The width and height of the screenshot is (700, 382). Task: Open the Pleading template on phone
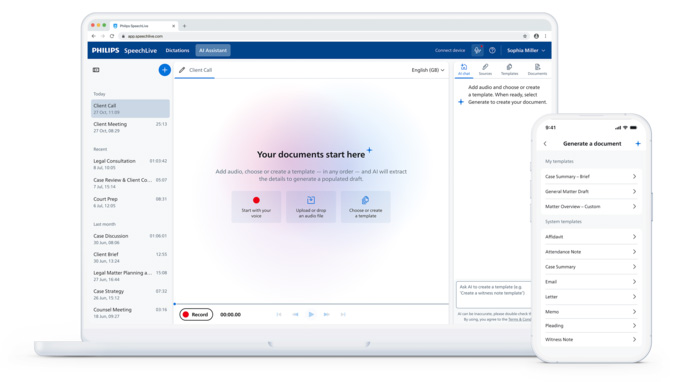coord(591,326)
